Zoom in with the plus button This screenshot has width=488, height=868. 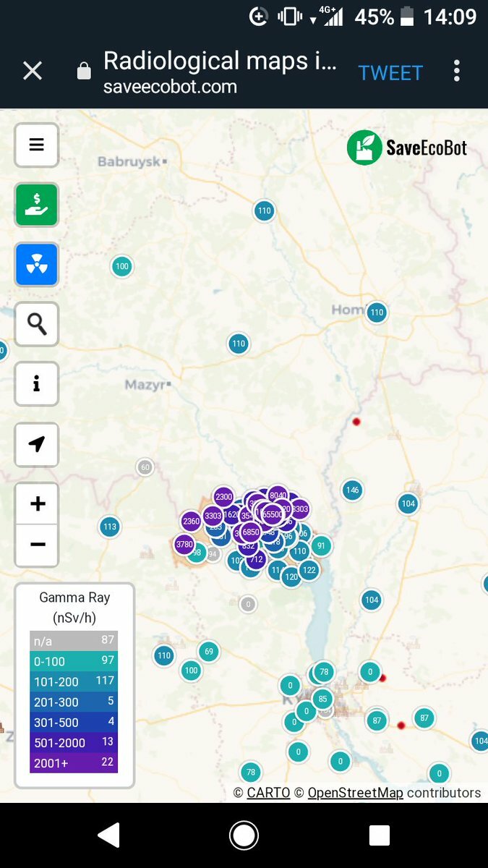(x=38, y=503)
